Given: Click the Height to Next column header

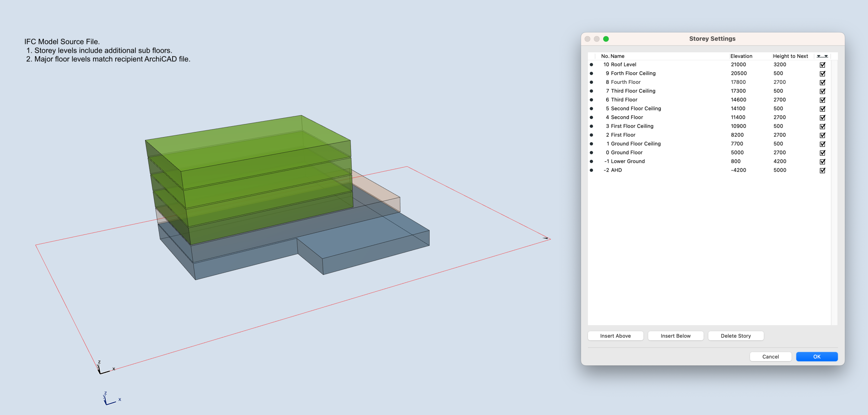Looking at the screenshot, I should click(x=790, y=56).
